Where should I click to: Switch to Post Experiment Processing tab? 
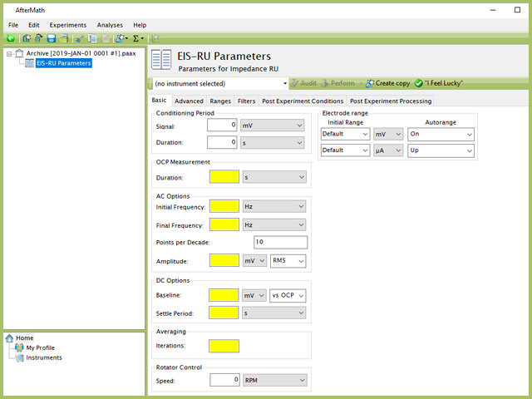point(391,101)
